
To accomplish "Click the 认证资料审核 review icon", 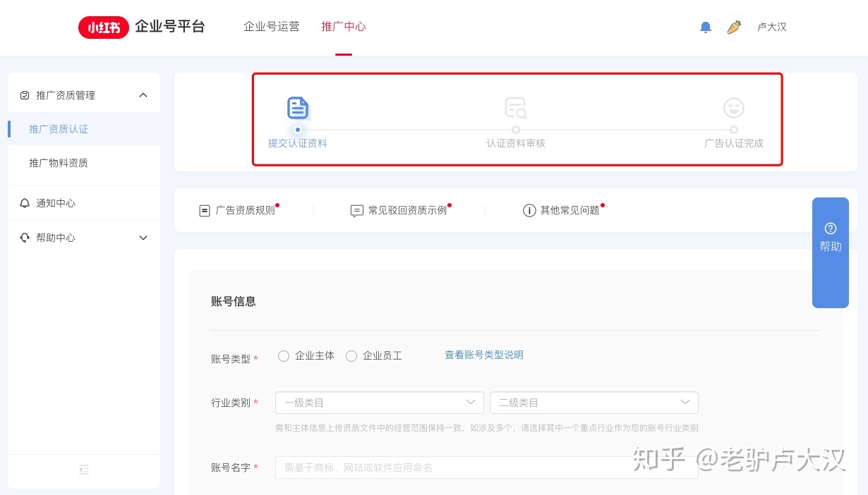I will (x=516, y=107).
